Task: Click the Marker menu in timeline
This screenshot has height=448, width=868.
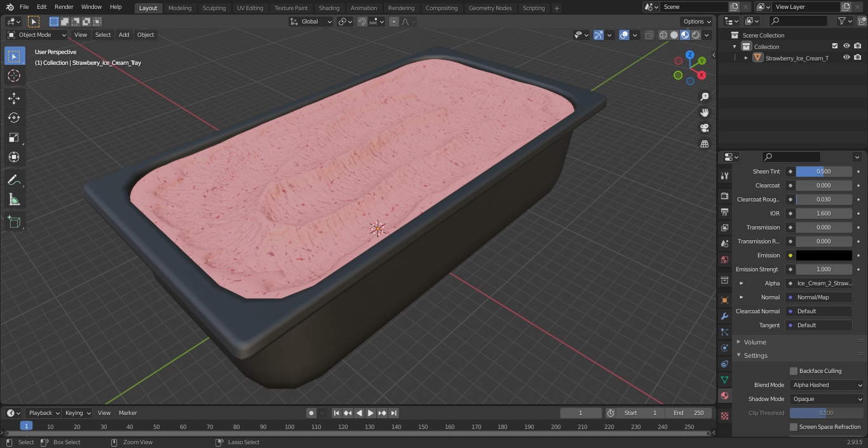Action: click(128, 413)
